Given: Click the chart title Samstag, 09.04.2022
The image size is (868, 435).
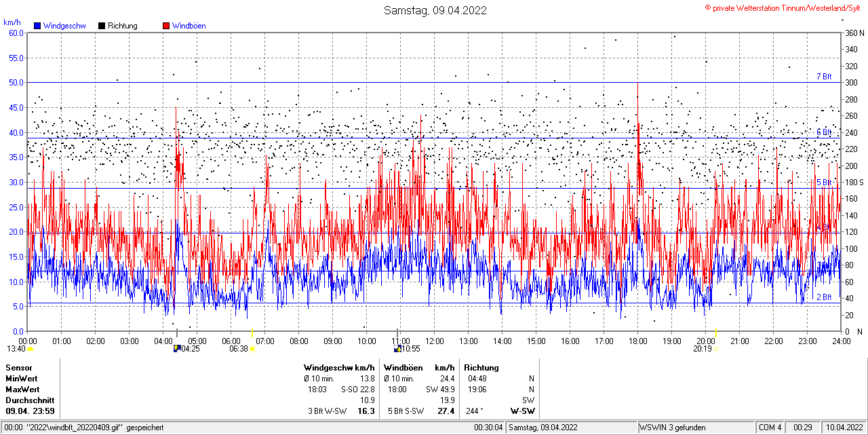Looking at the screenshot, I should click(435, 10).
